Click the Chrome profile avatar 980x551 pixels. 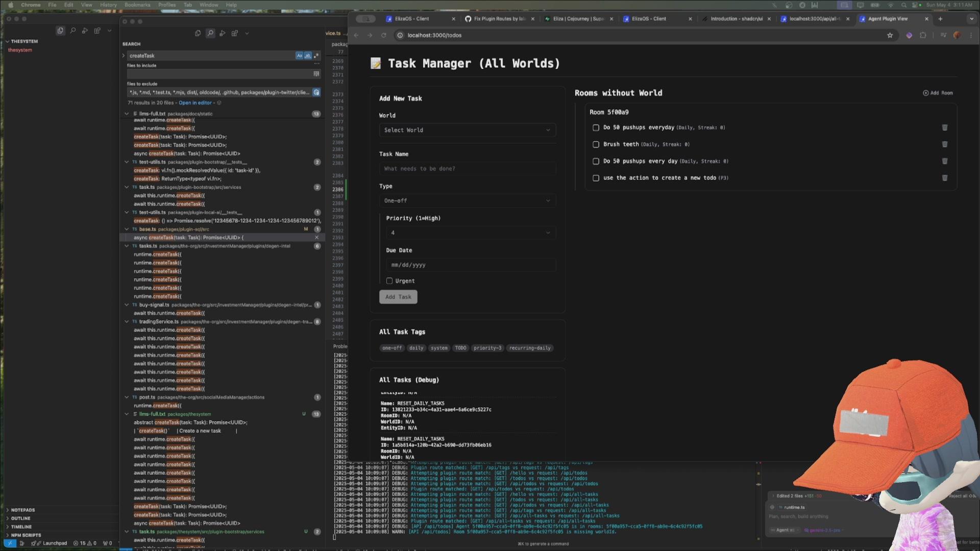[957, 35]
